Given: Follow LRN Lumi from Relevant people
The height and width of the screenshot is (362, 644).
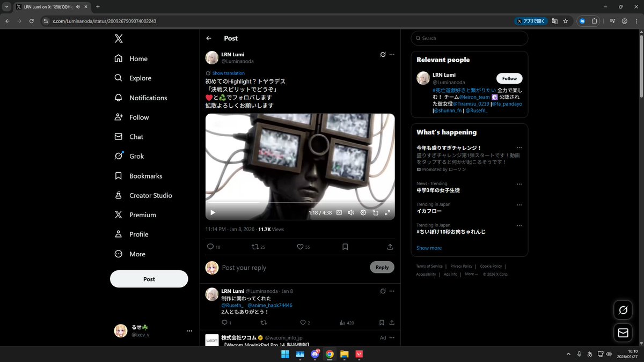Looking at the screenshot, I should point(509,78).
